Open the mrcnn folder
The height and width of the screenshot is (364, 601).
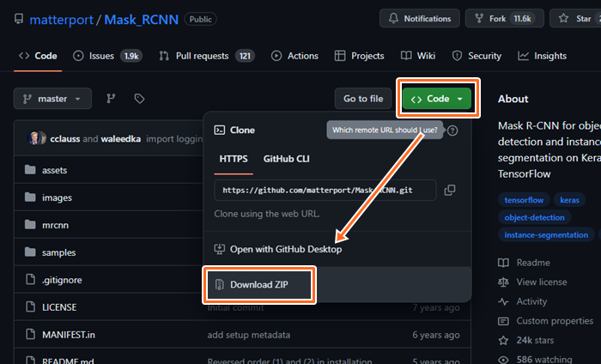point(55,225)
